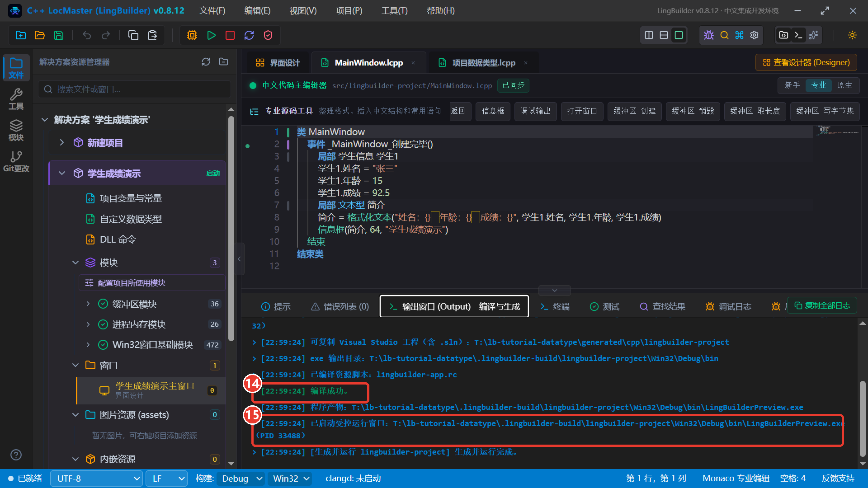Stop execution with red square icon
The width and height of the screenshot is (868, 488).
click(x=230, y=35)
